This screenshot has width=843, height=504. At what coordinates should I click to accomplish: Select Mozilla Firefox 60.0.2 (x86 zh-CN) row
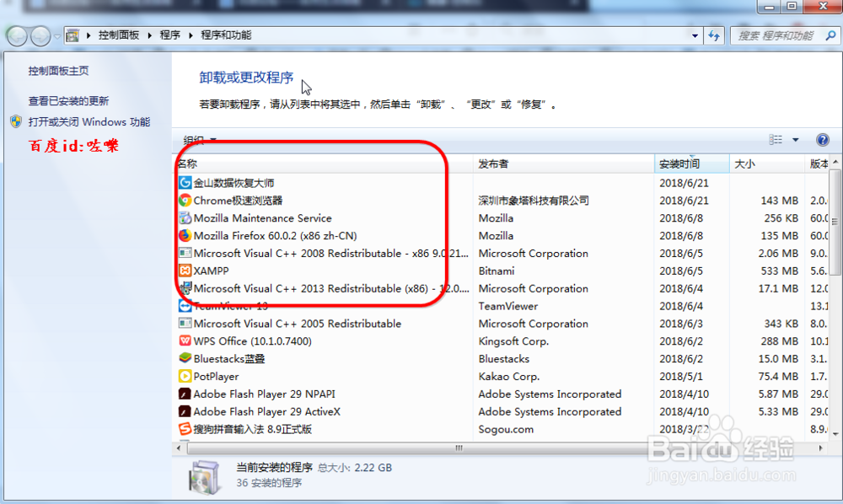point(276,235)
